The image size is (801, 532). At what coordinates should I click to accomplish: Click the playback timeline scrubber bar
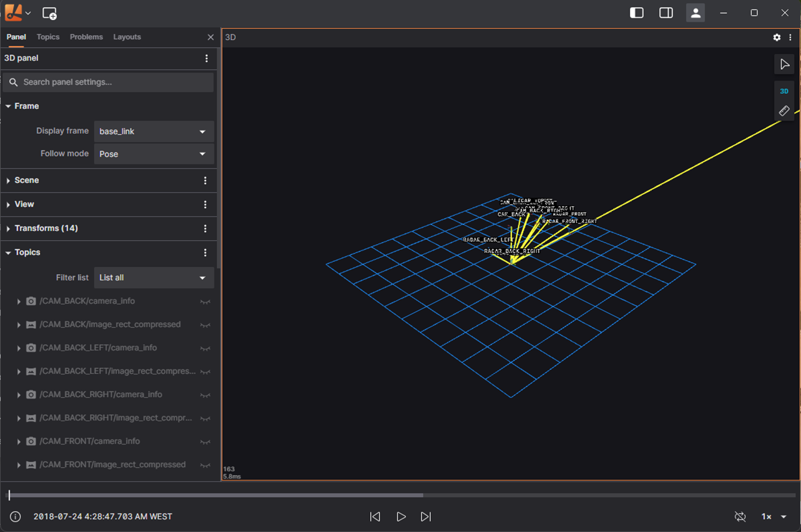(402, 495)
